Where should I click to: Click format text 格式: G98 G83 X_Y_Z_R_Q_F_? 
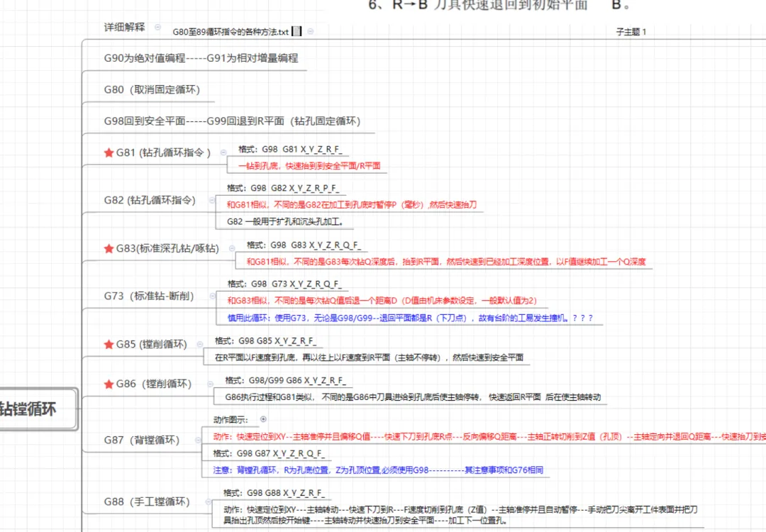(304, 245)
